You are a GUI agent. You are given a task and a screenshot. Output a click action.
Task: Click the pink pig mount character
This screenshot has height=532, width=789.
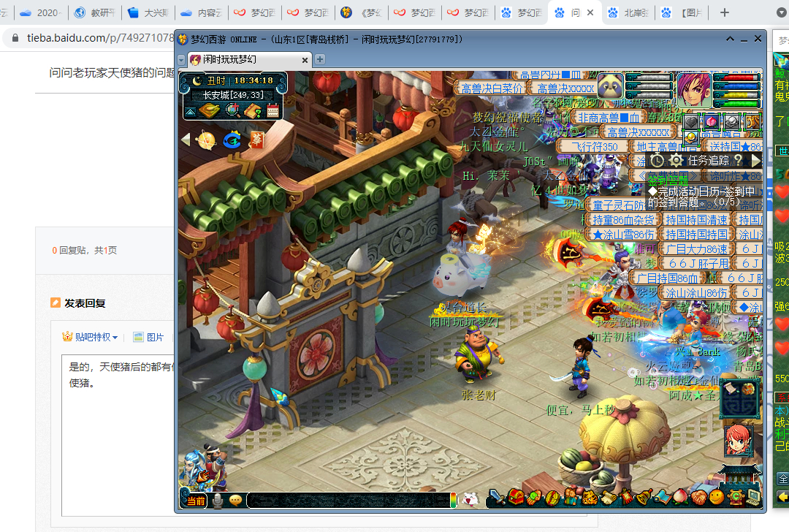461,274
